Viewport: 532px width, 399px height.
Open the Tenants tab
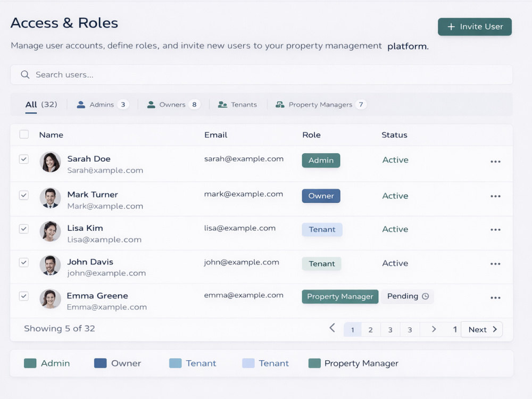coord(237,104)
